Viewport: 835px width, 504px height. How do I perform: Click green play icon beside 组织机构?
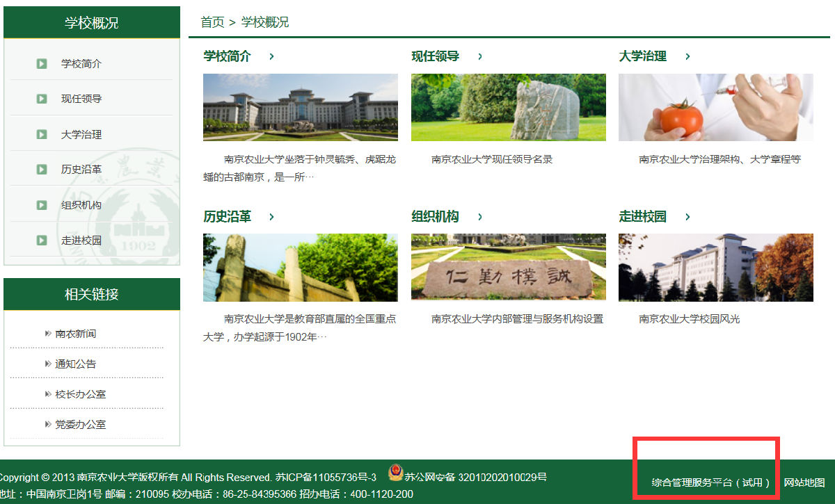[42, 205]
